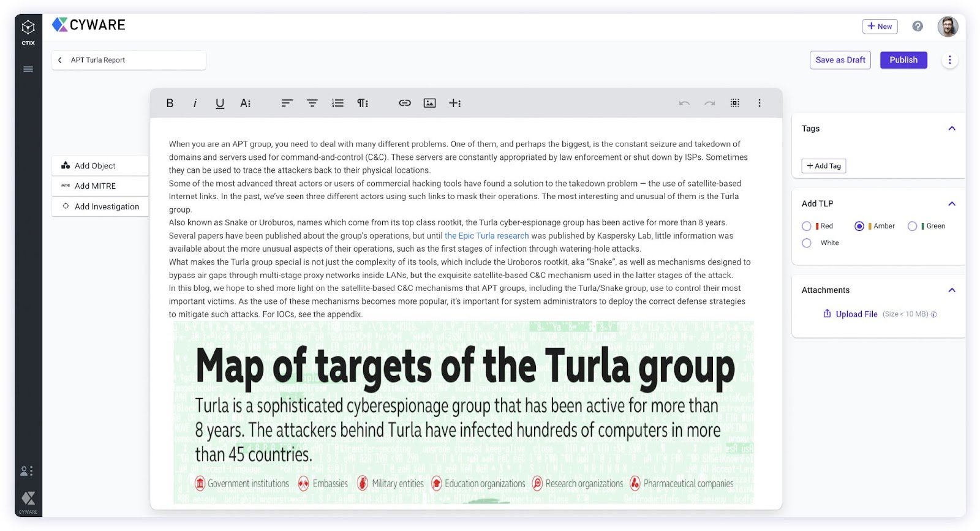Click the APT Turla Report title field
Viewport: 980px width, 531px height.
tap(129, 60)
